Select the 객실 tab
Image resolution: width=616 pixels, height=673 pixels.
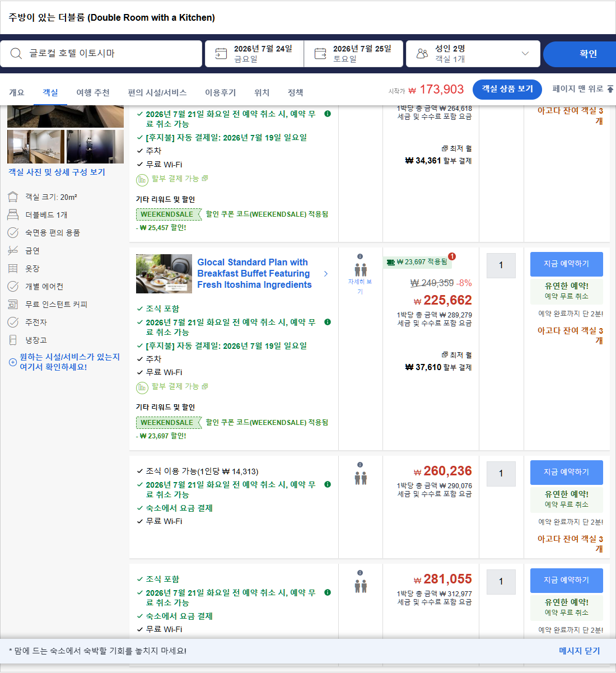pos(50,92)
